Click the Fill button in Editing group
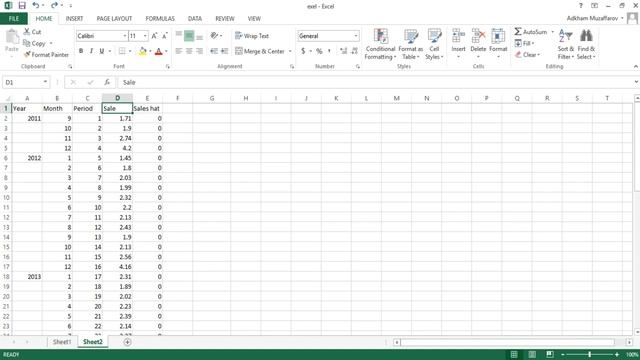 pyautogui.click(x=524, y=43)
